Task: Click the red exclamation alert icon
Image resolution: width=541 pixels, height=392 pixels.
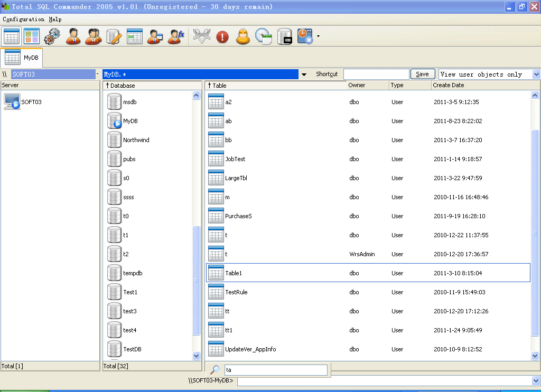Action: point(222,36)
